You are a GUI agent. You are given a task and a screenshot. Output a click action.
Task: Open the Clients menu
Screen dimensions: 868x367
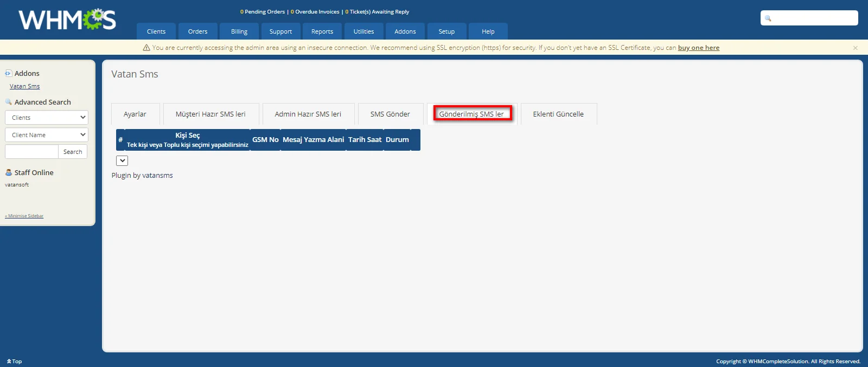pos(156,31)
